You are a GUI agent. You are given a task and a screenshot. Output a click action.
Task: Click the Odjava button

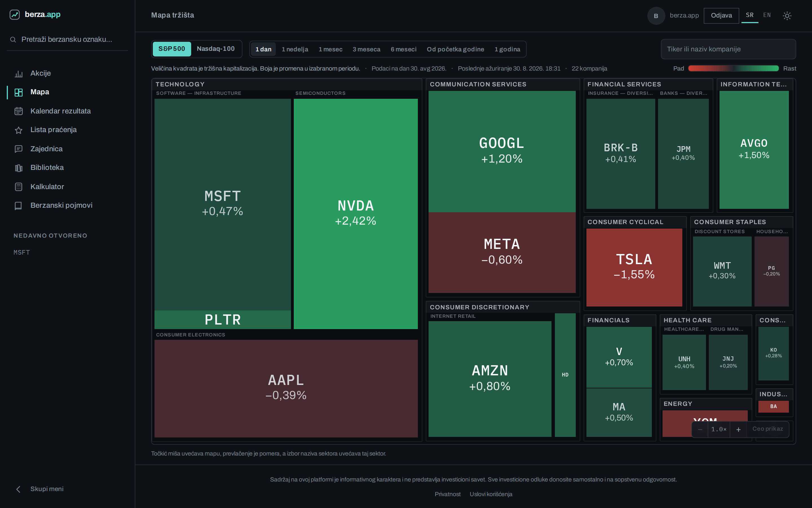pos(721,16)
